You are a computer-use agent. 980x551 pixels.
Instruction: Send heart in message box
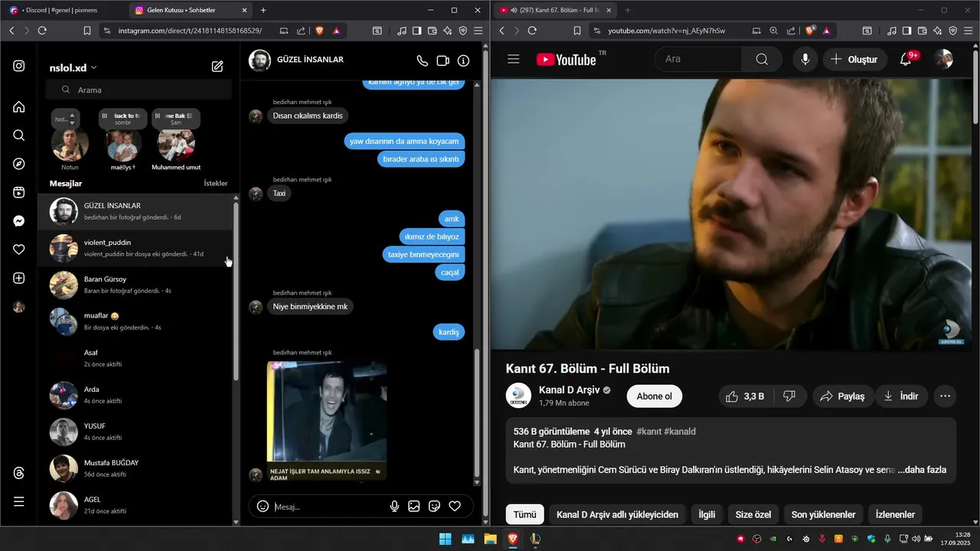coord(455,506)
